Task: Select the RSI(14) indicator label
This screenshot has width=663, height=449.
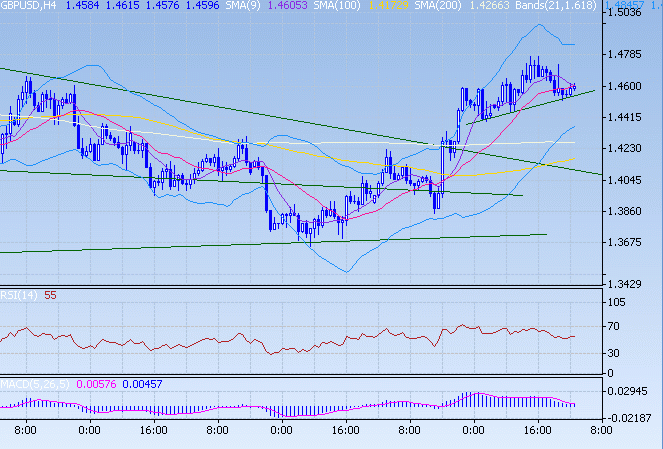Action: pyautogui.click(x=19, y=295)
